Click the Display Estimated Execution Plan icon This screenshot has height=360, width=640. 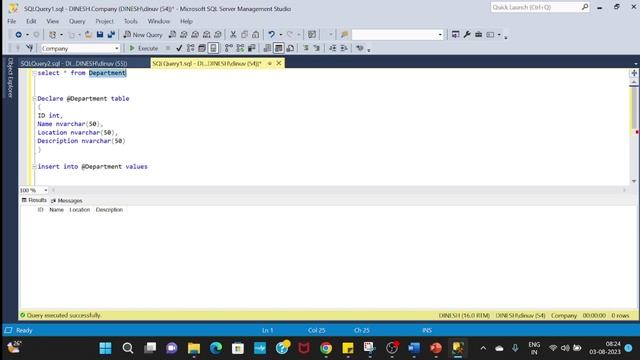tap(190, 48)
